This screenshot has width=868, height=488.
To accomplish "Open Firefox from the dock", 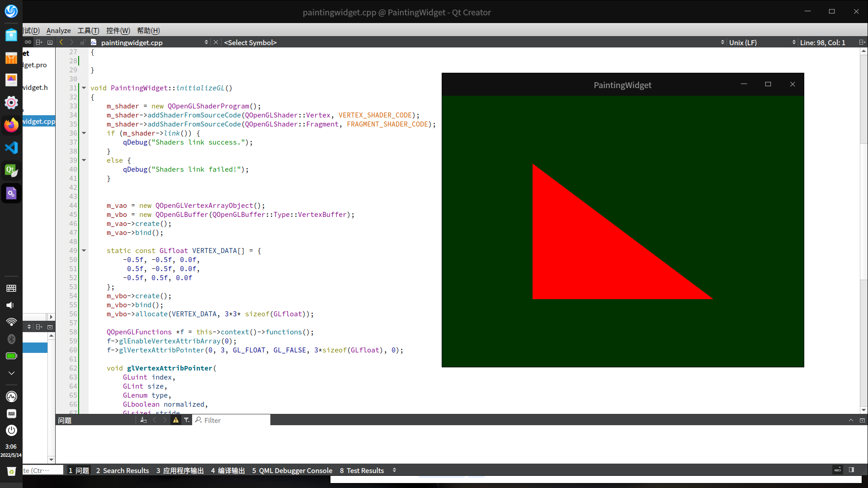I will pyautogui.click(x=11, y=125).
